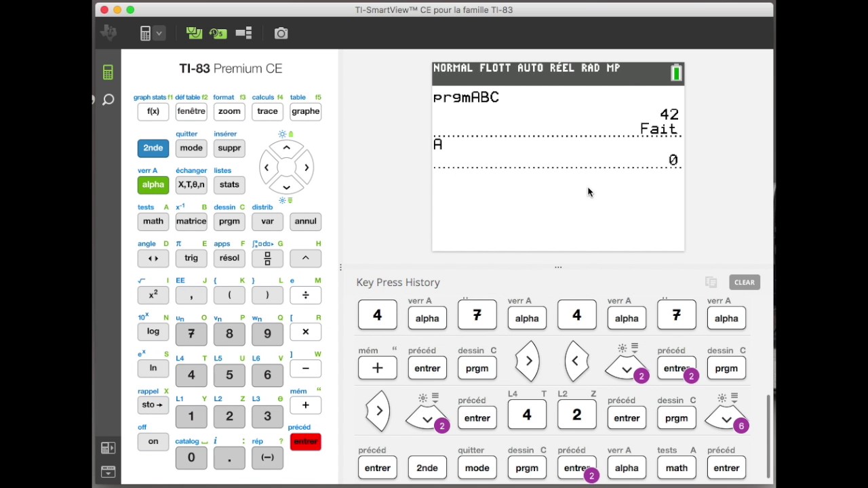Click the fraction toggle double-arrow key
This screenshot has height=488, width=868.
point(153,258)
